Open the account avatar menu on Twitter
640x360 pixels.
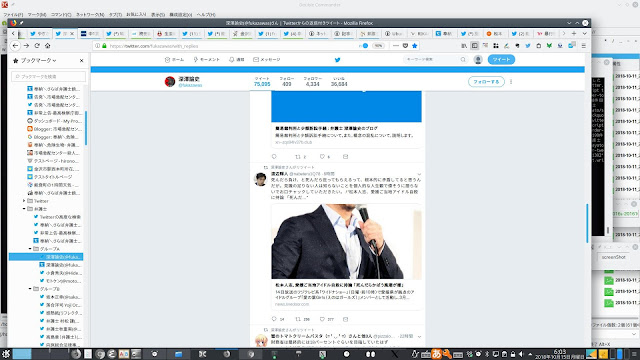coord(478,60)
